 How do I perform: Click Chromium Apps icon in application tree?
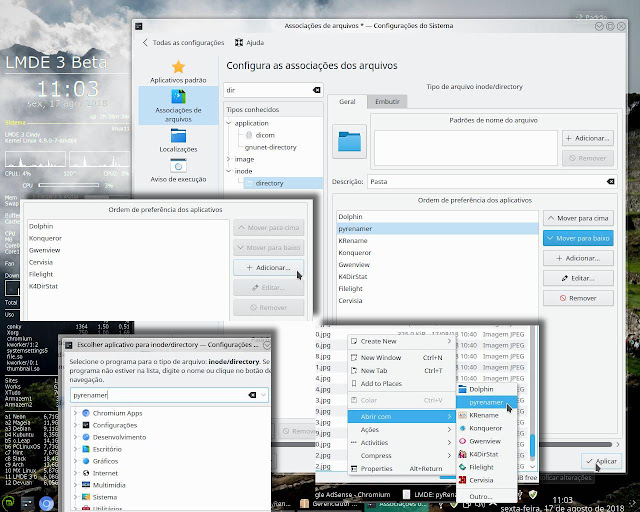coord(86,413)
